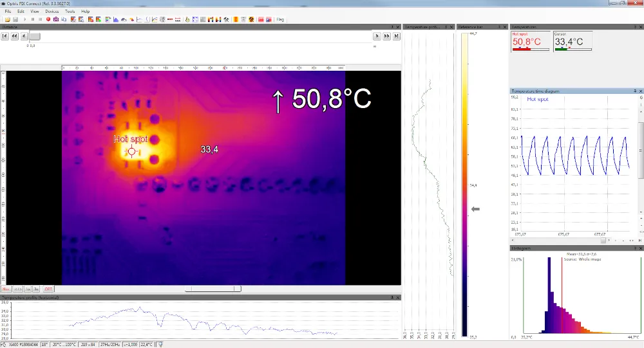Image resolution: width=644 pixels, height=348 pixels.
Task: Click the playback position slider handle
Action: (x=35, y=37)
